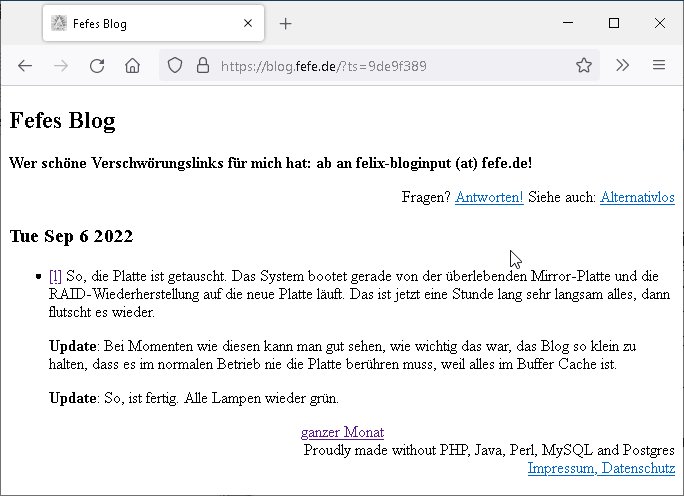684x496 pixels.
Task: Reload the current page
Action: (x=97, y=66)
